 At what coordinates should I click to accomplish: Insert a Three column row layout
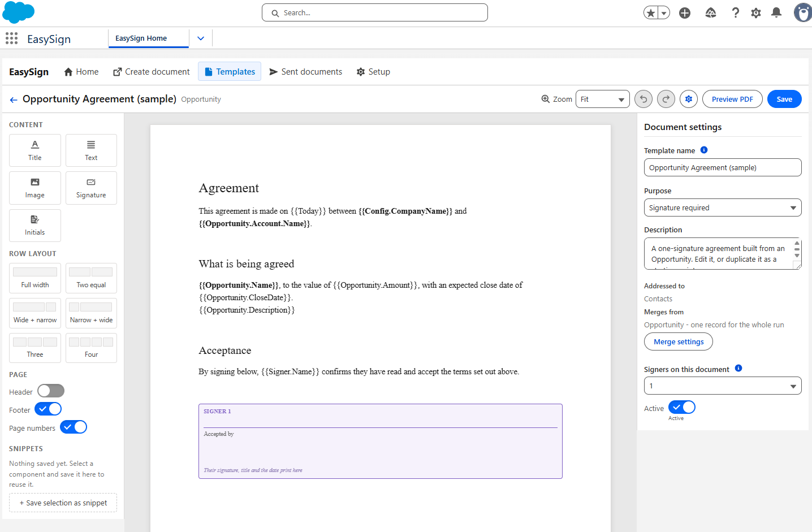click(35, 348)
